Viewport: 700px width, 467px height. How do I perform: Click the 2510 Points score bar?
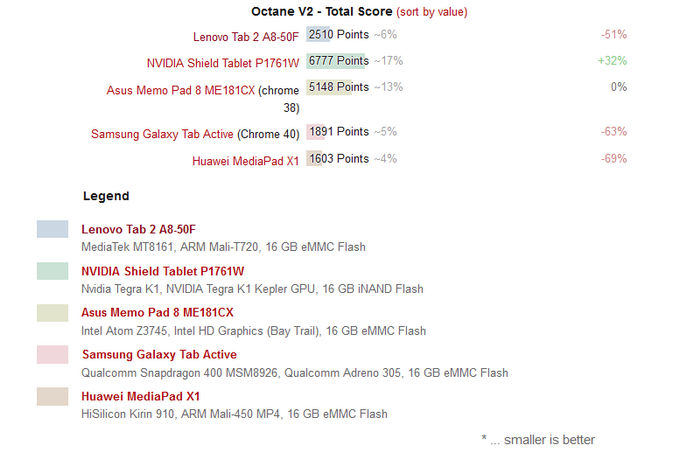(318, 34)
